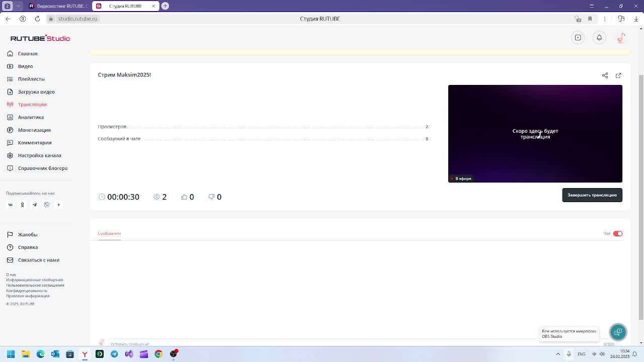Close the Студия RUTUBE tab
Image resolution: width=644 pixels, height=362 pixels.
(x=153, y=6)
